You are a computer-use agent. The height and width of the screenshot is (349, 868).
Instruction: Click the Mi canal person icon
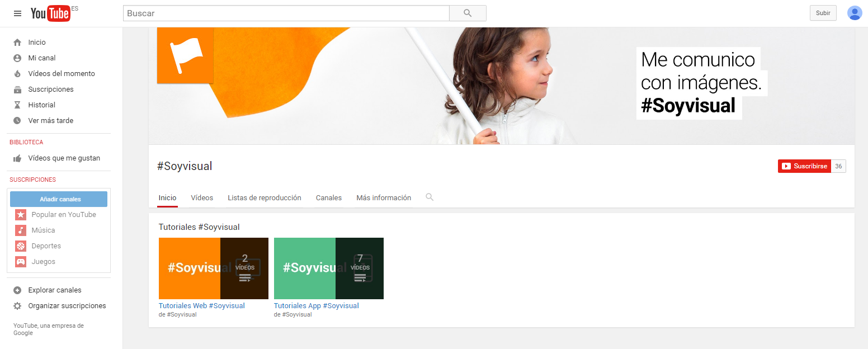click(x=17, y=58)
